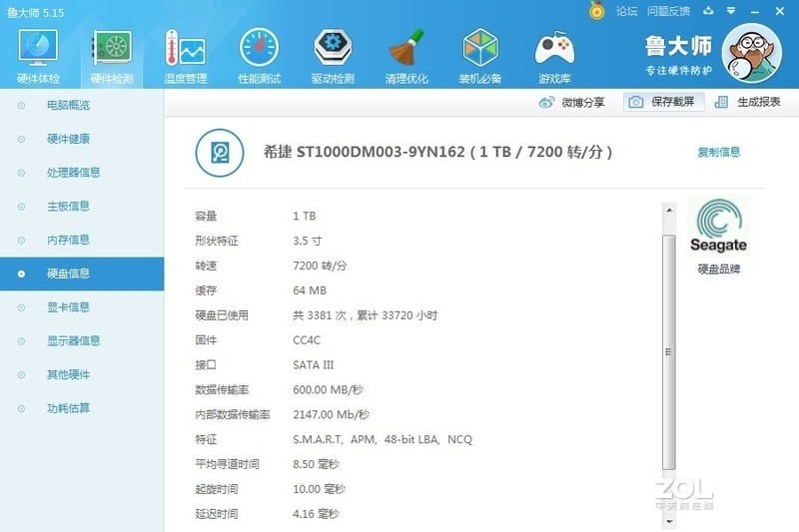Image resolution: width=799 pixels, height=532 pixels.
Task: Click transfer rate 600.00 MB/秒
Action: click(328, 390)
